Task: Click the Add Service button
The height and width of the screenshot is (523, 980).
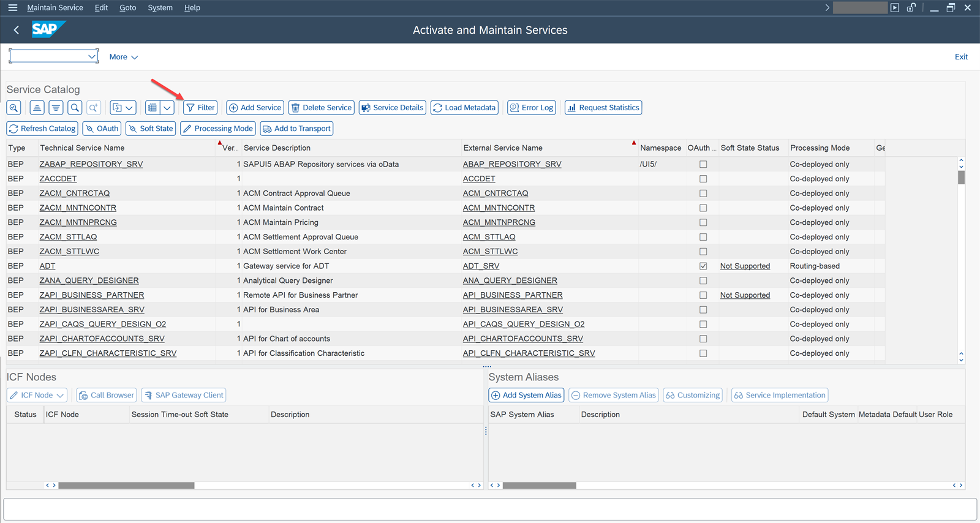Action: pos(255,108)
